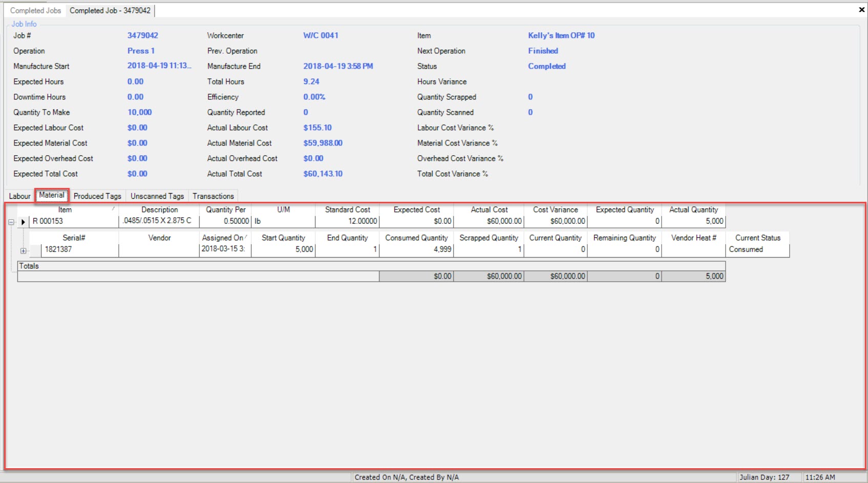The height and width of the screenshot is (483, 868).
Task: Sort by Vendor Heat # column header
Action: pos(693,238)
